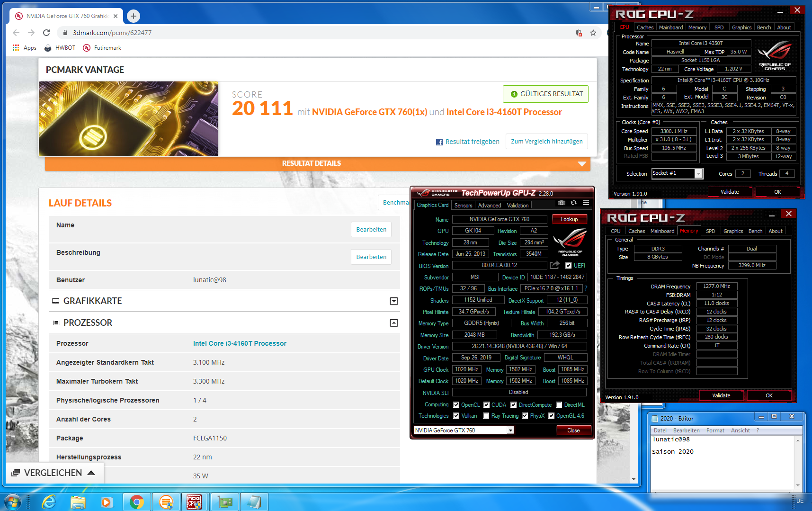Click site info lock icon in address bar
This screenshot has height=511, width=812.
[x=65, y=33]
